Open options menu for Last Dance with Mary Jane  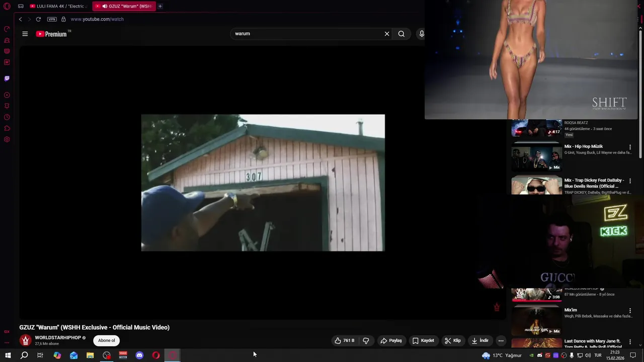(630, 342)
